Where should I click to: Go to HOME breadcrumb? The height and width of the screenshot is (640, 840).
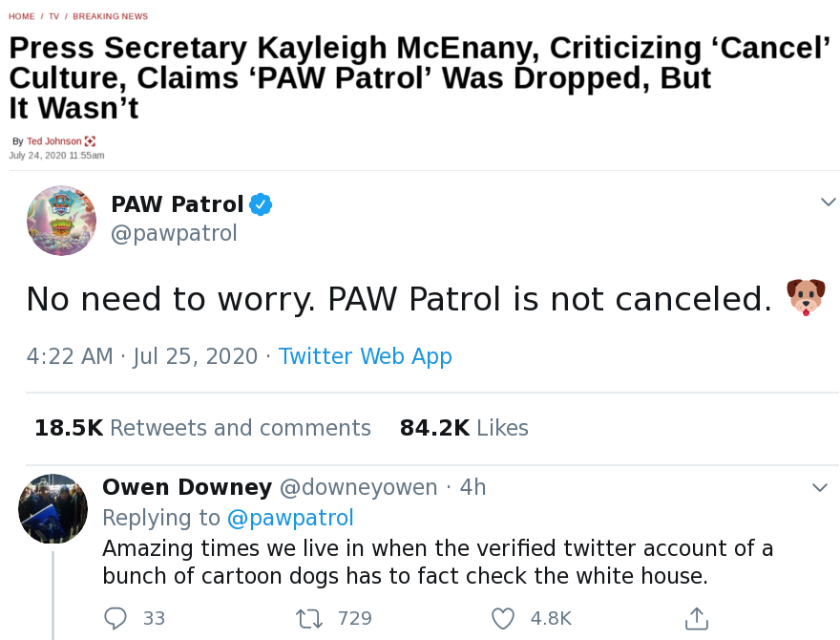pos(21,16)
